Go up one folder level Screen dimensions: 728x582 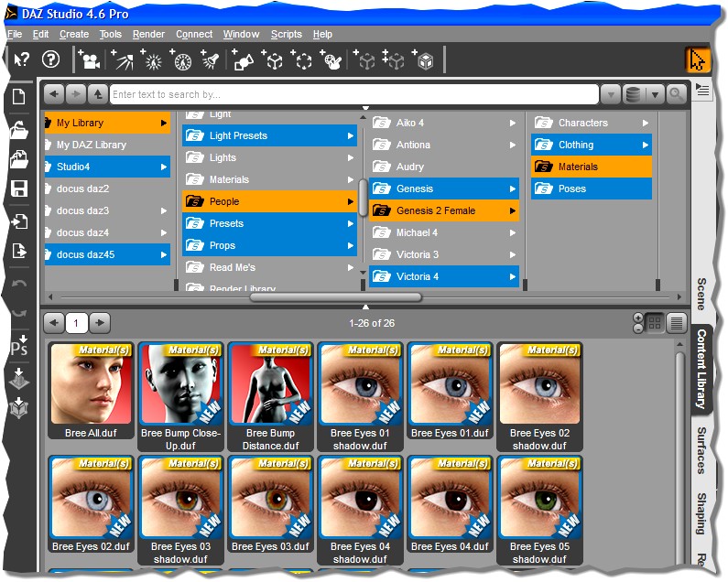point(97,94)
